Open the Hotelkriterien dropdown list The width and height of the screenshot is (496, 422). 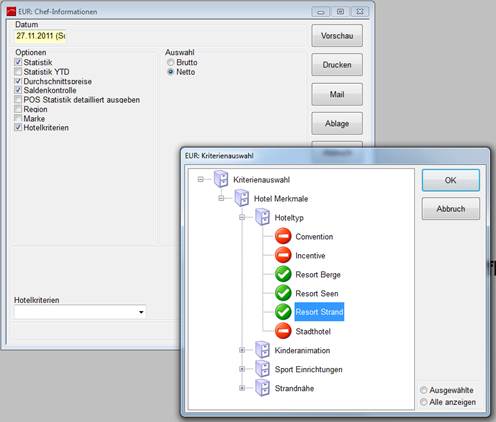click(x=141, y=312)
